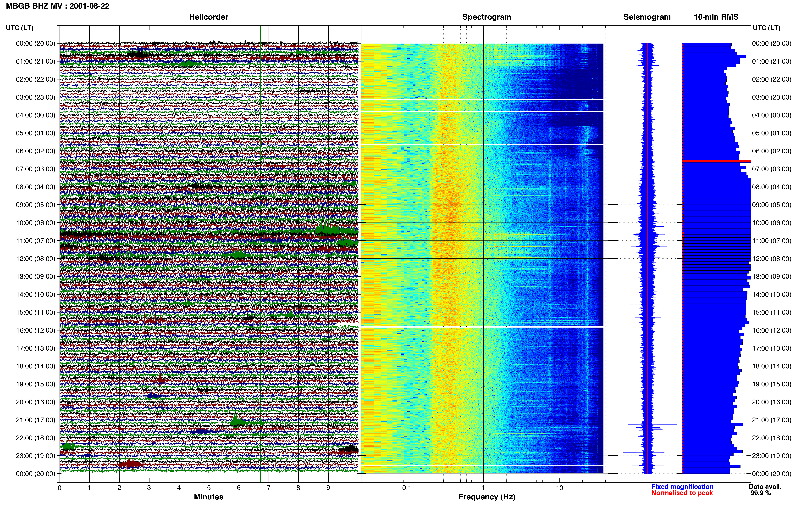Screen dimensions: 812x508
Task: Click the '10-min RMS' panel heading
Action: click(716, 17)
